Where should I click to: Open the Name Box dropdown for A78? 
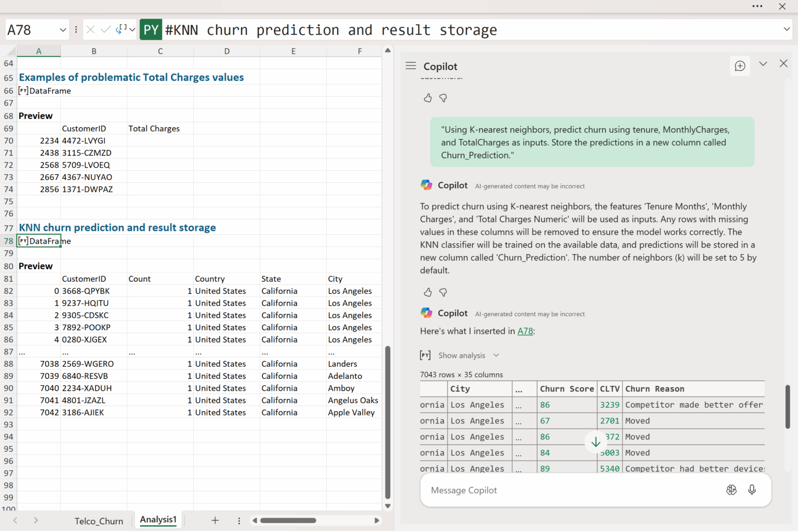coord(63,30)
